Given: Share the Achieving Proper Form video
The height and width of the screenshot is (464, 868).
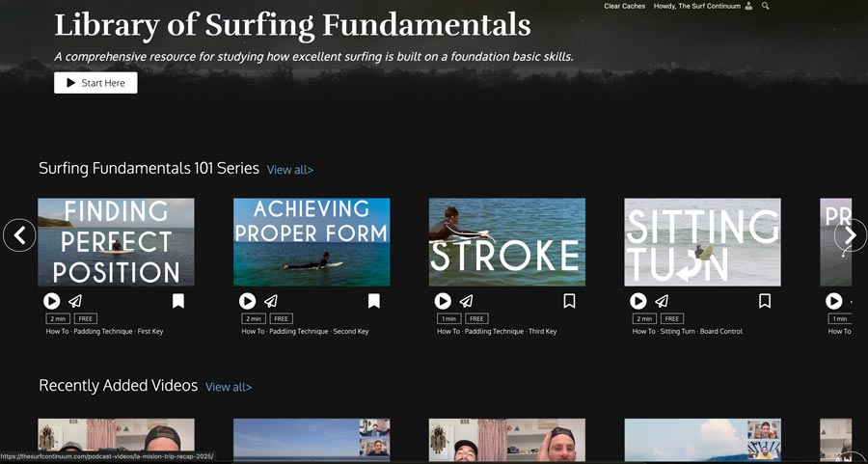Looking at the screenshot, I should (271, 301).
